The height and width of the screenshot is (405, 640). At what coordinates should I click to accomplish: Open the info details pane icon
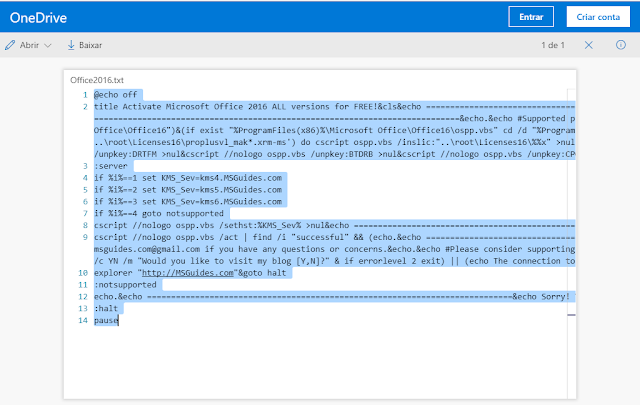620,45
